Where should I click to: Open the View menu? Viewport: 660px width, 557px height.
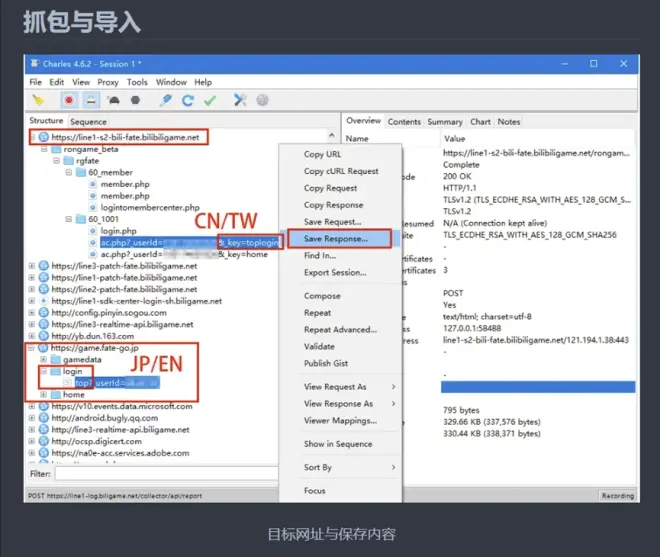point(81,82)
